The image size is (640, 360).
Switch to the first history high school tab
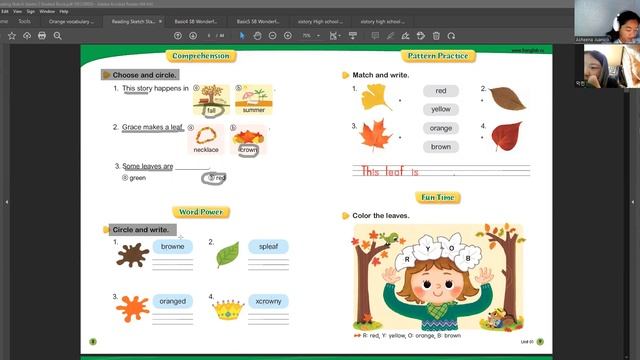(x=320, y=21)
